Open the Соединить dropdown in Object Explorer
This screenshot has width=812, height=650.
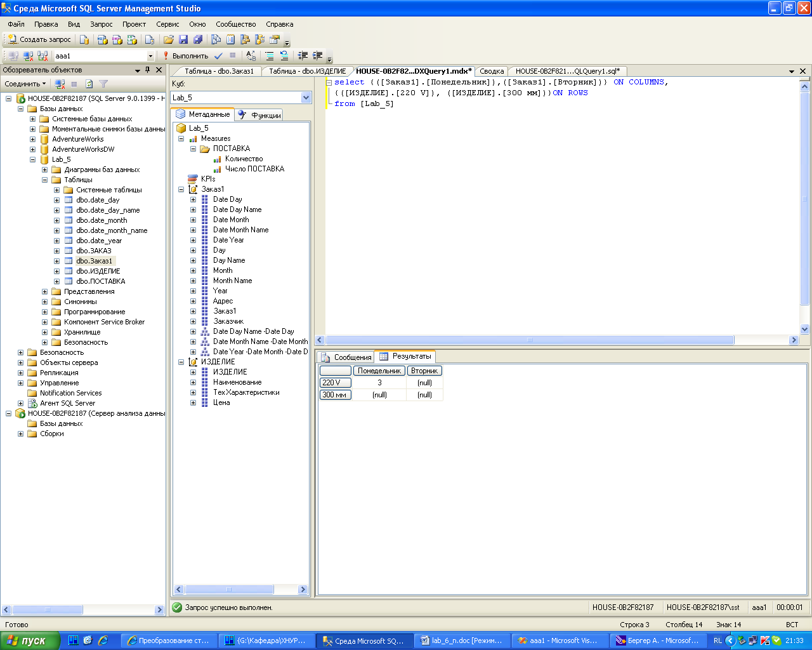point(25,84)
